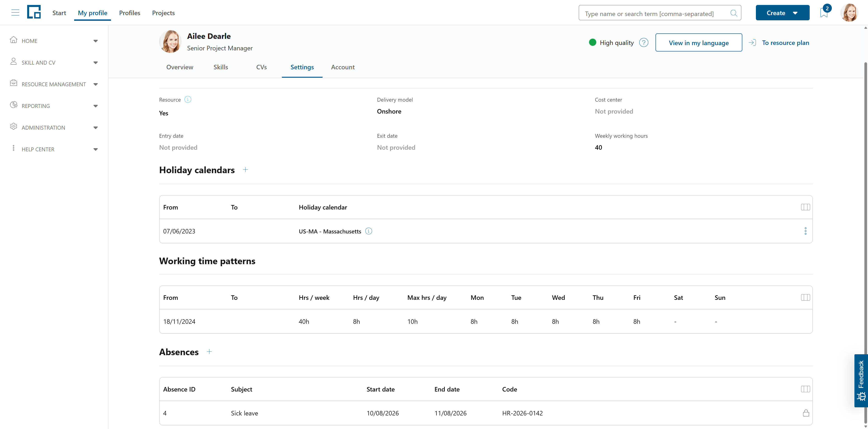
Task: Switch to the CVs tab
Action: click(262, 67)
